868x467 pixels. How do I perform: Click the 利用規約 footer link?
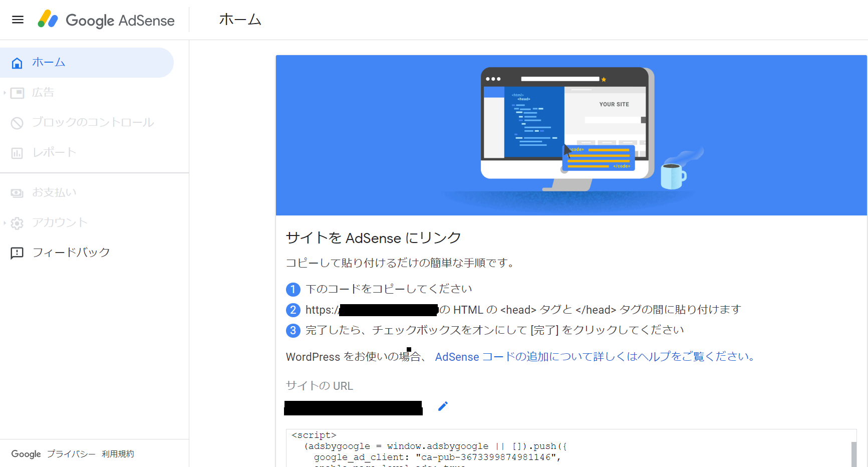(118, 453)
